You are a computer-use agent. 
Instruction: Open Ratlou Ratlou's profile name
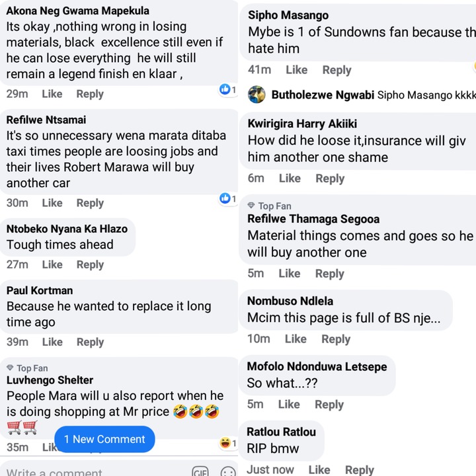click(x=281, y=432)
